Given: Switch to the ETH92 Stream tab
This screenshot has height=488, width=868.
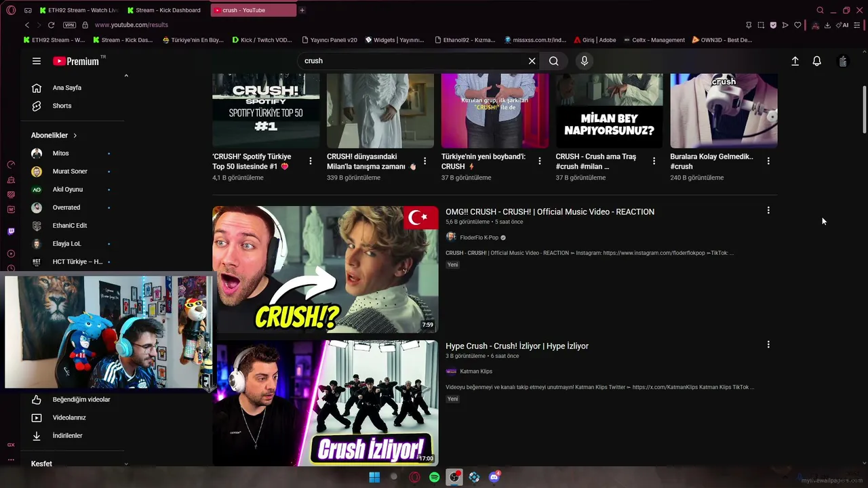Looking at the screenshot, I should pos(79,10).
